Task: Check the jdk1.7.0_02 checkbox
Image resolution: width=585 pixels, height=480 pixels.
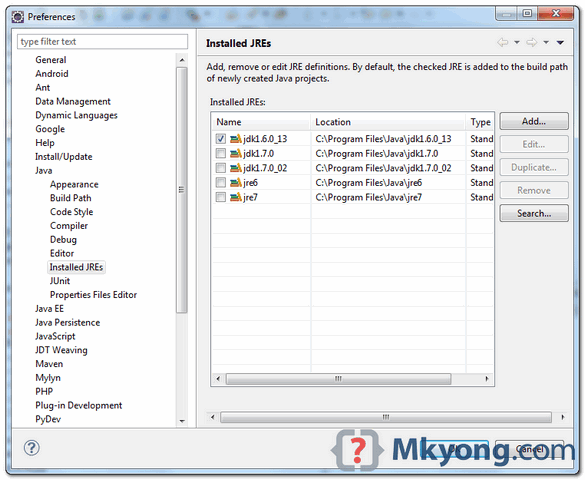Action: (x=220, y=168)
